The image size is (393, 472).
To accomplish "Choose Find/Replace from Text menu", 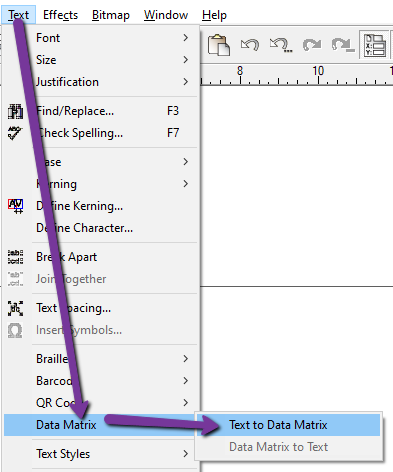I will pos(102,111).
